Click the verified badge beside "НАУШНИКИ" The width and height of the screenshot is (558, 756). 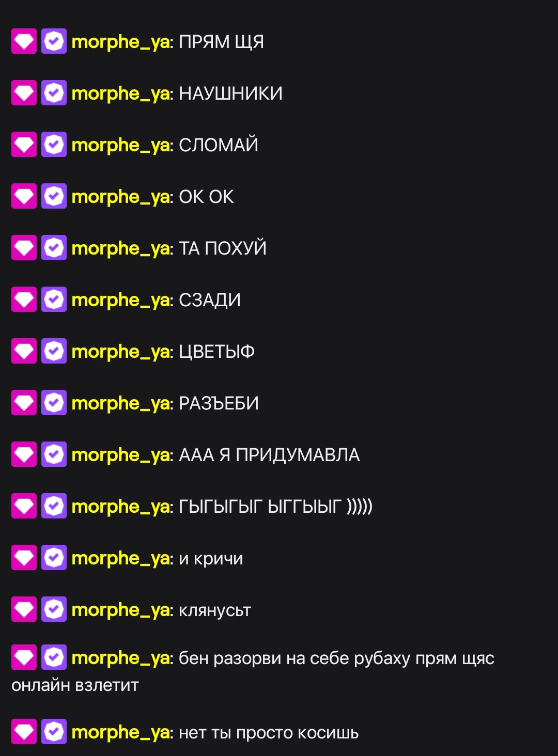pyautogui.click(x=54, y=93)
